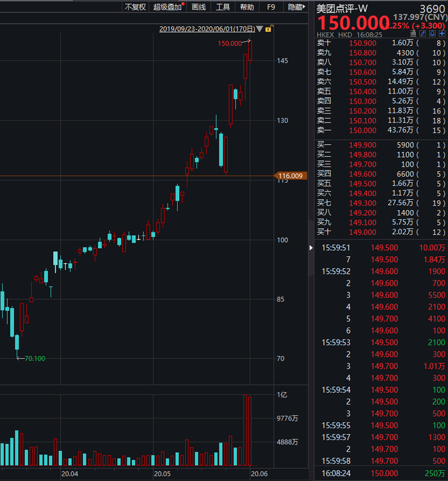Select the 买一 149.900 bid order row
Viewport: 448px width, 481px height.
coord(381,145)
